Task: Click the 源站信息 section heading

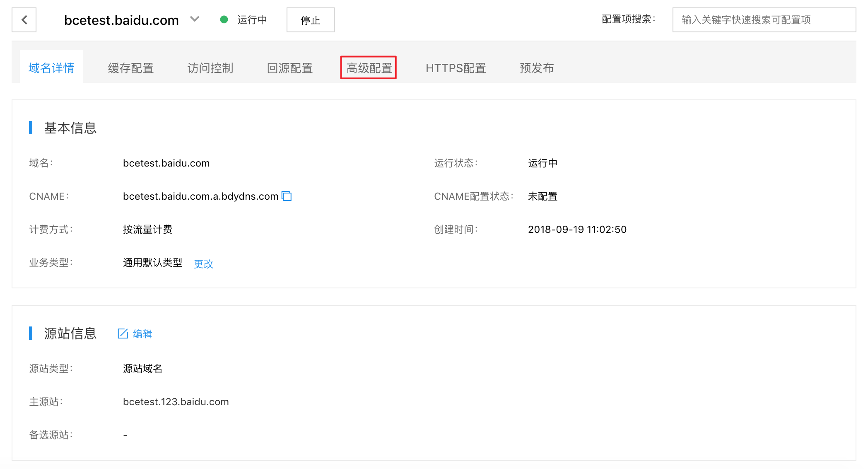Action: [x=70, y=333]
